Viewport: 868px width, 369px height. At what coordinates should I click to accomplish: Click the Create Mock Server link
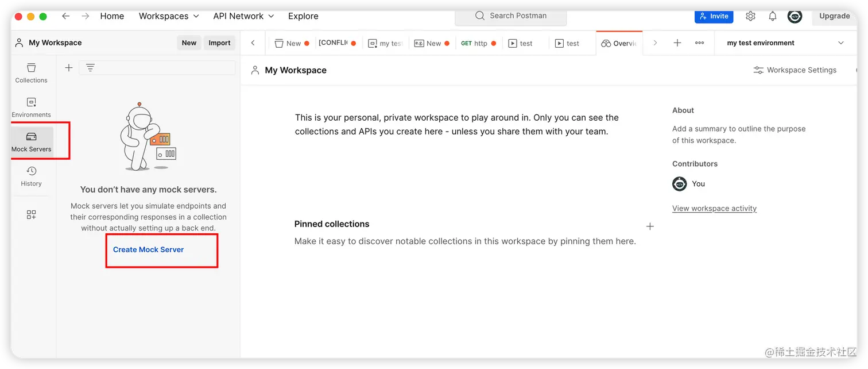pyautogui.click(x=149, y=249)
